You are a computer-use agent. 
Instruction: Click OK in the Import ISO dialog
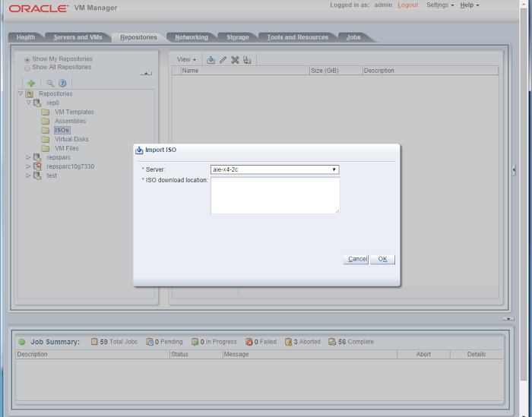click(382, 259)
